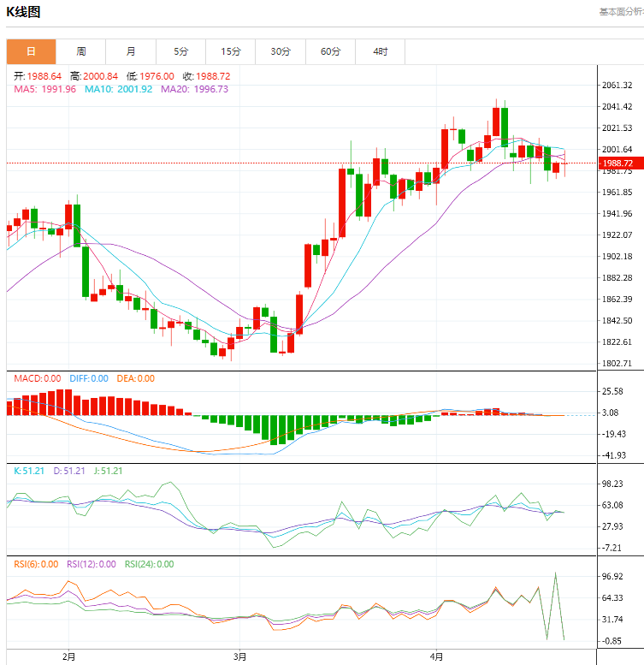The height and width of the screenshot is (665, 644).
Task: Click the 3月 time axis marker
Action: pyautogui.click(x=239, y=656)
